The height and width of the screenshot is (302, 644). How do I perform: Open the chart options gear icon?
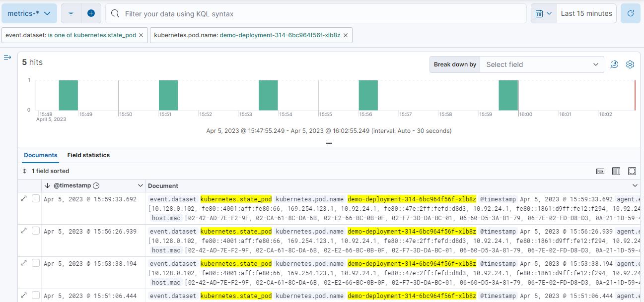click(630, 64)
